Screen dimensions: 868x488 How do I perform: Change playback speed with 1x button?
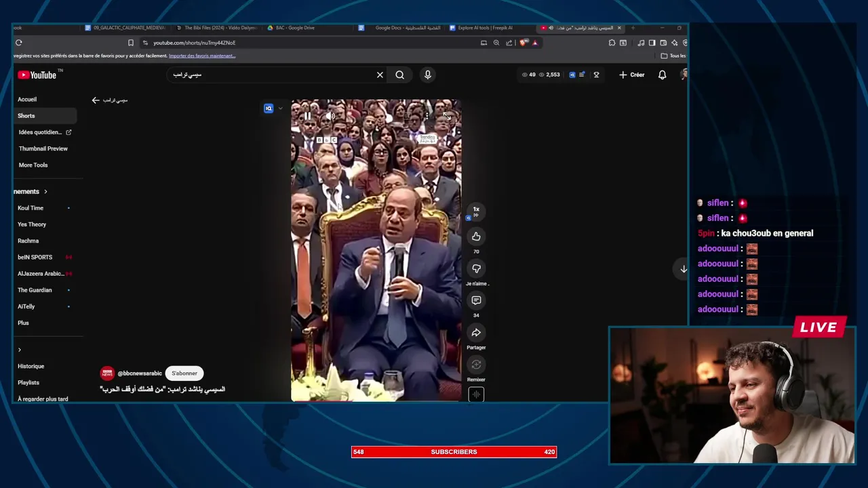[x=476, y=211]
